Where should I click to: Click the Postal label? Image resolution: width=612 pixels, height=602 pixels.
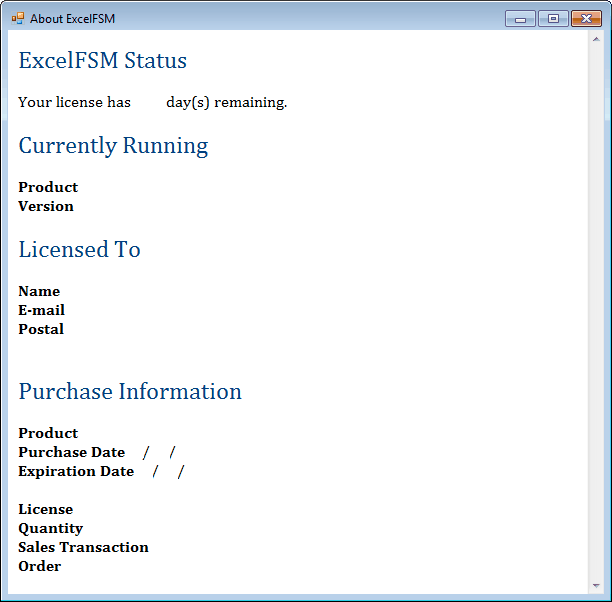[x=41, y=329]
